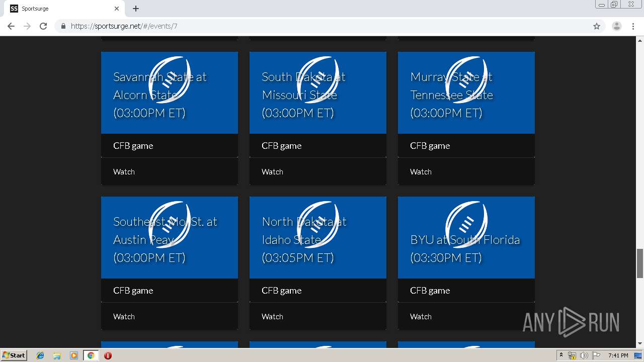
Task: Click football icon on North Dakota card
Action: (x=318, y=225)
